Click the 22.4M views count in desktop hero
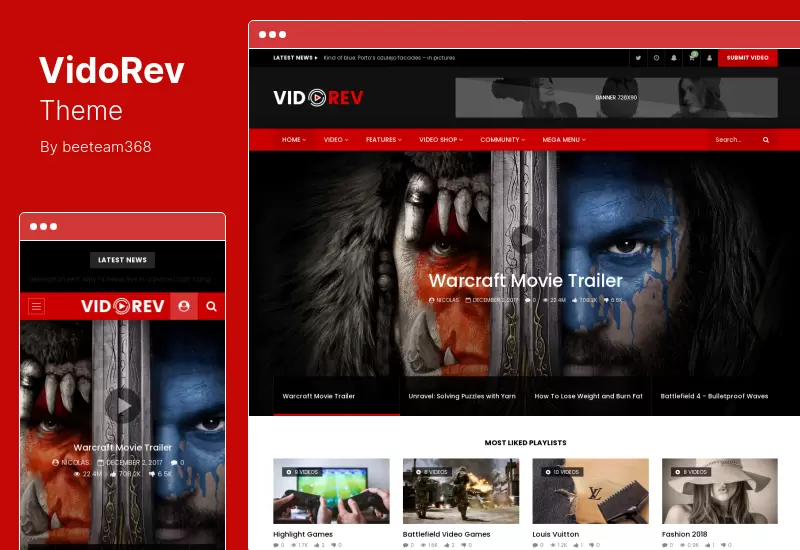Image resolution: width=800 pixels, height=550 pixels. coord(554,300)
